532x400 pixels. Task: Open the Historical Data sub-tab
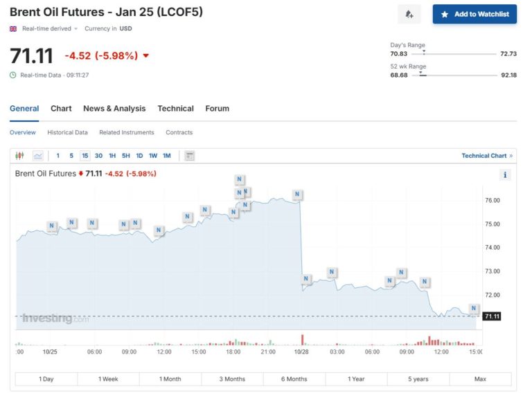pos(67,132)
